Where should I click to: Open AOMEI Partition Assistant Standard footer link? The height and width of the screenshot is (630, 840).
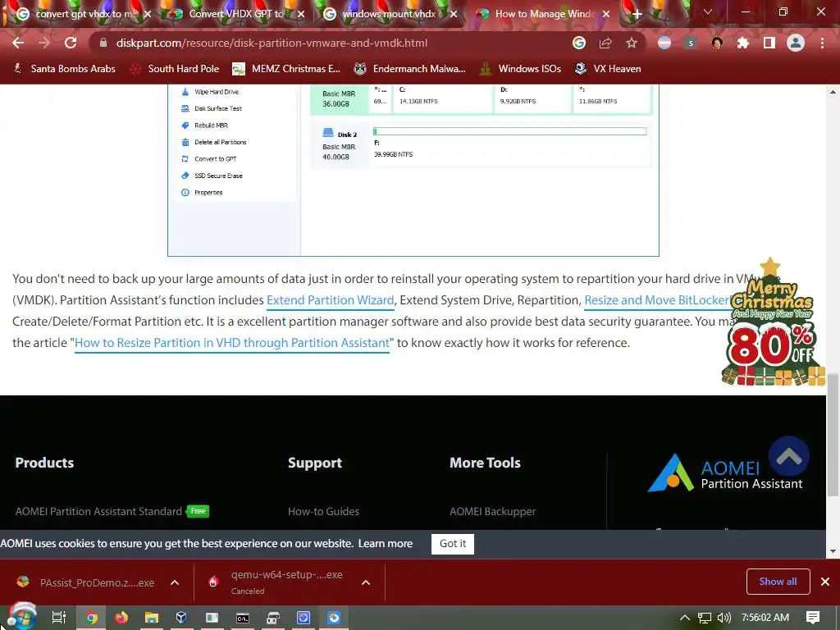(x=98, y=512)
